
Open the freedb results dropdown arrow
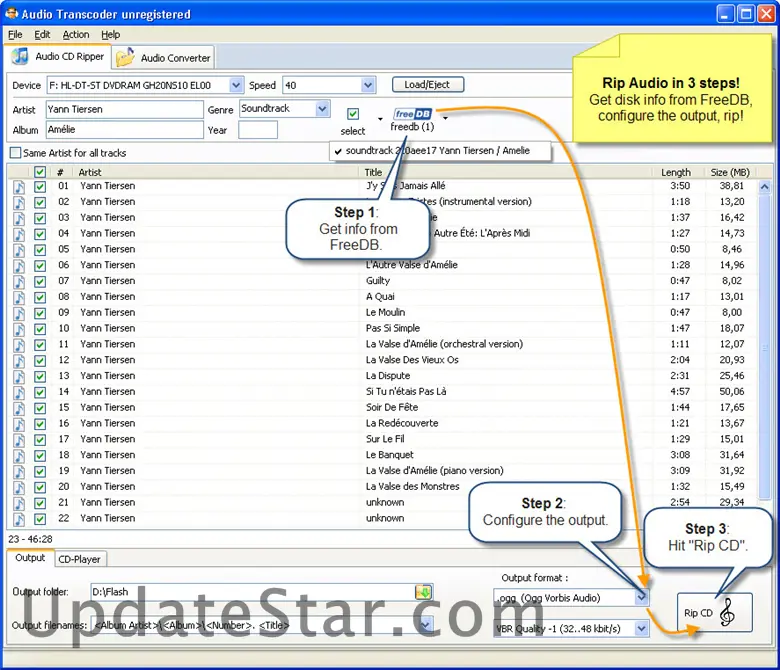[x=445, y=118]
